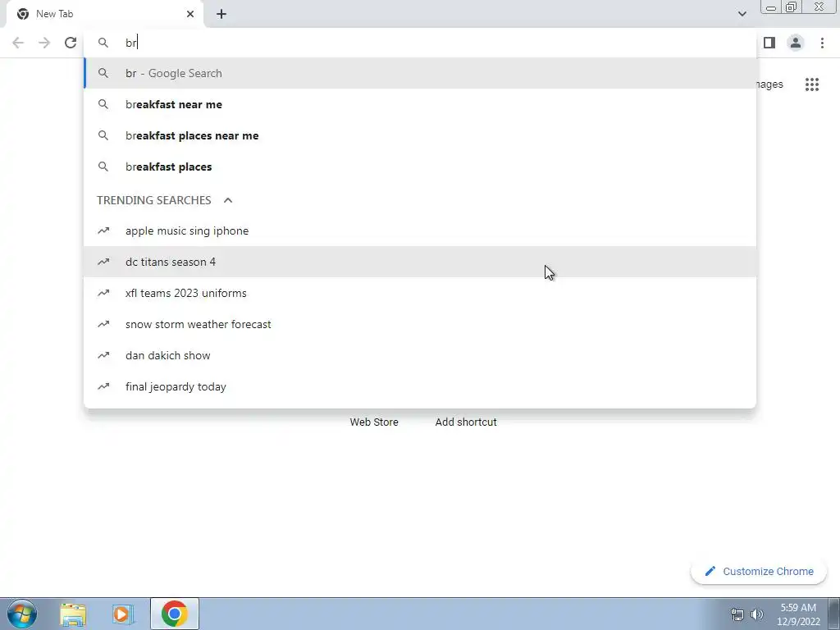Open the network tray icon

tap(737, 614)
